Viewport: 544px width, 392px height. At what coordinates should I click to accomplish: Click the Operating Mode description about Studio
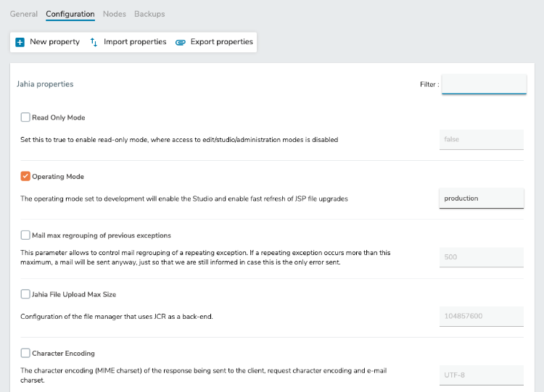point(184,199)
